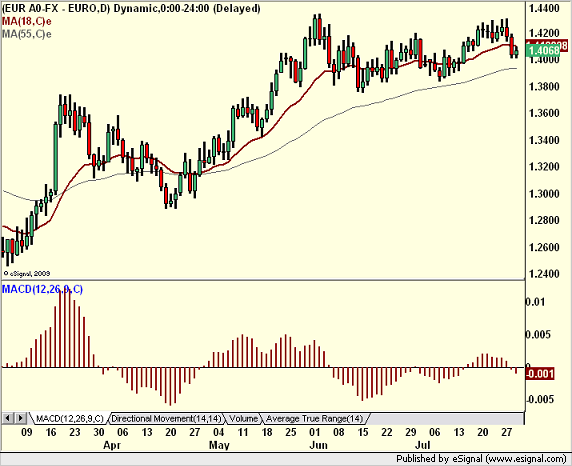Click the date label 09 at the axis start

(x=27, y=432)
